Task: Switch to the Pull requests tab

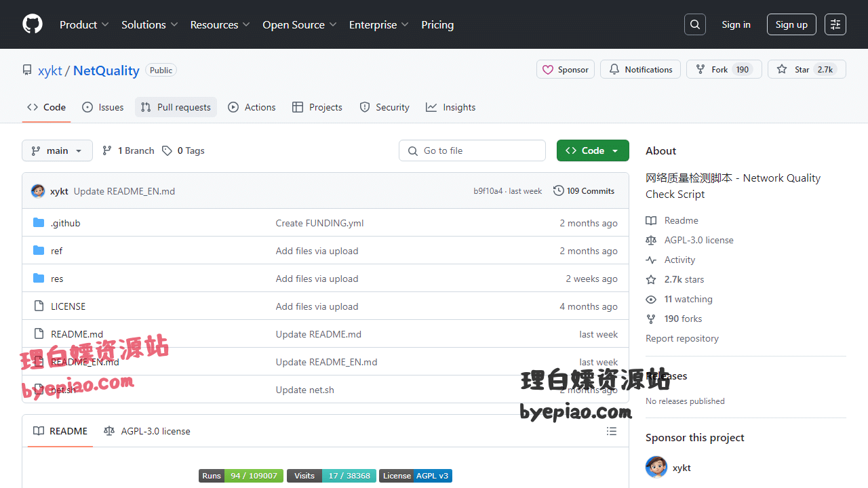Action: [x=176, y=107]
